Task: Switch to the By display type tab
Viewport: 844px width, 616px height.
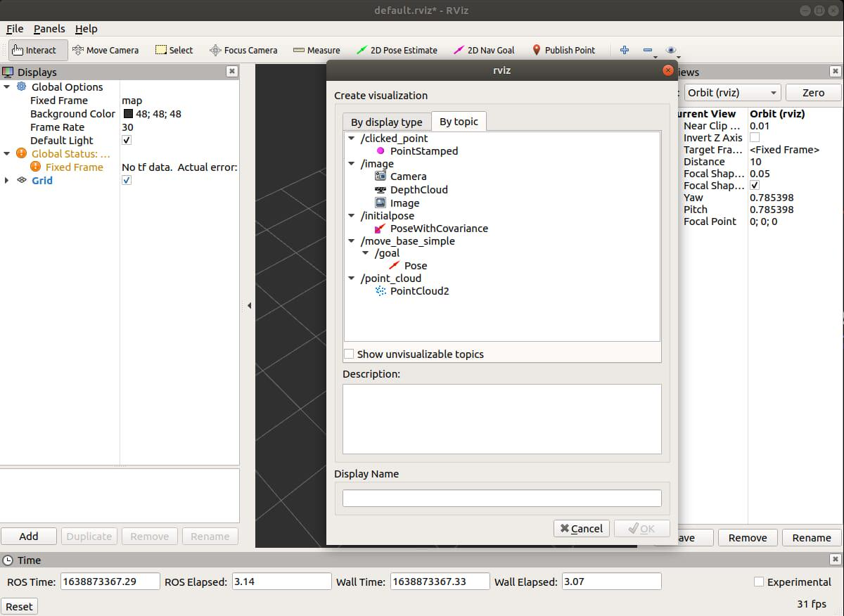Action: coord(386,122)
